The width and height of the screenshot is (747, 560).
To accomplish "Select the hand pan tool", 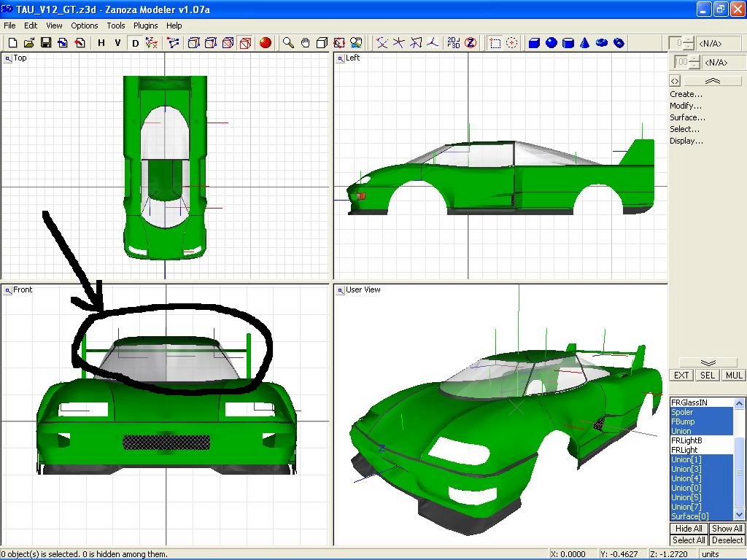I will (306, 43).
